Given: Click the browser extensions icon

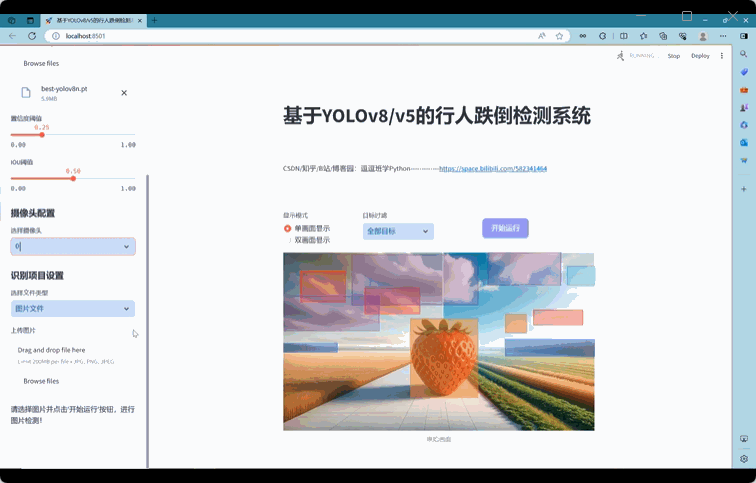Looking at the screenshot, I should (603, 36).
